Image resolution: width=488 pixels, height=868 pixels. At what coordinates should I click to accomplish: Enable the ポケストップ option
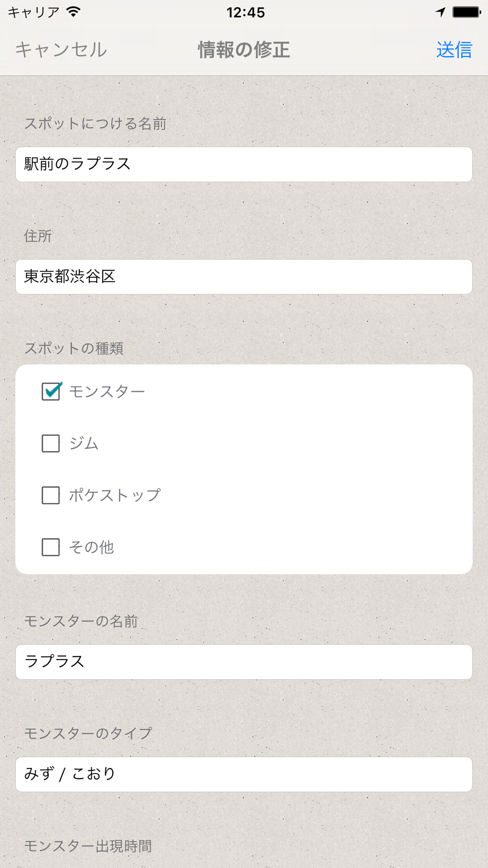click(x=50, y=495)
